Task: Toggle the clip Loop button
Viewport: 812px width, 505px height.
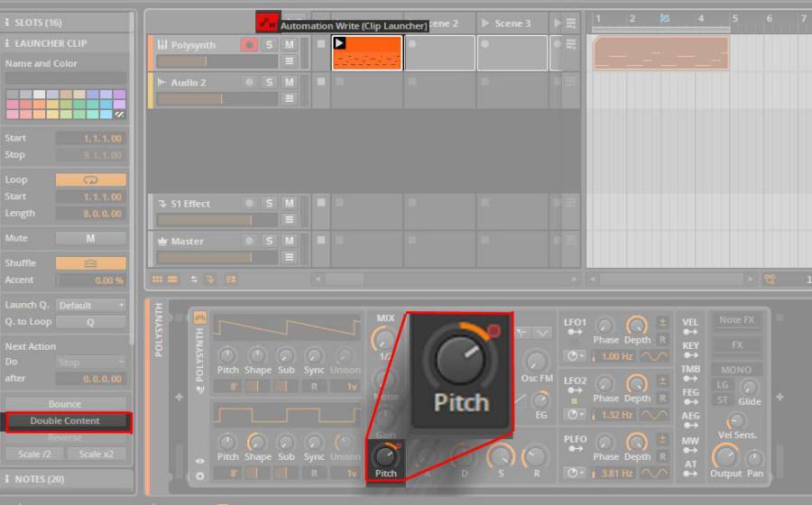Action: [90, 179]
